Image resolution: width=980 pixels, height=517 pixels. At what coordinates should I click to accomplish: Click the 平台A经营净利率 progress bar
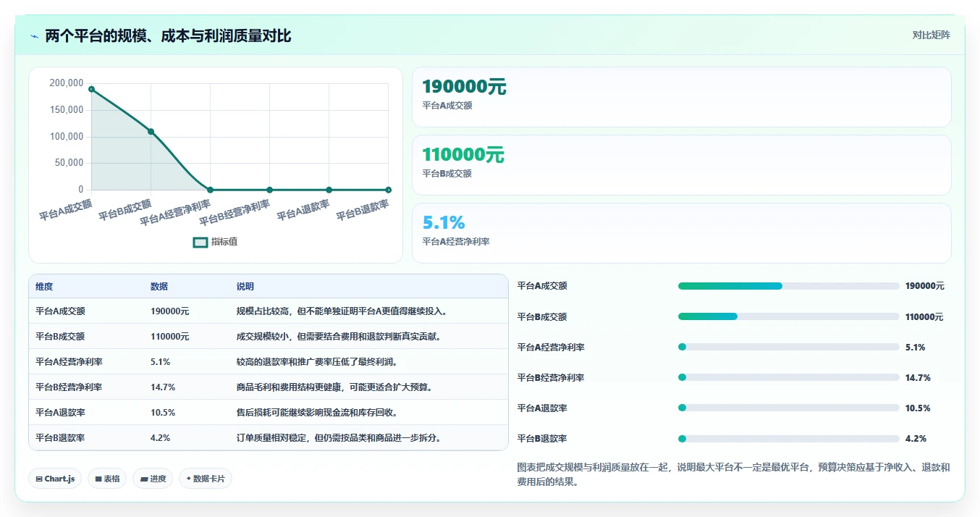coord(788,347)
